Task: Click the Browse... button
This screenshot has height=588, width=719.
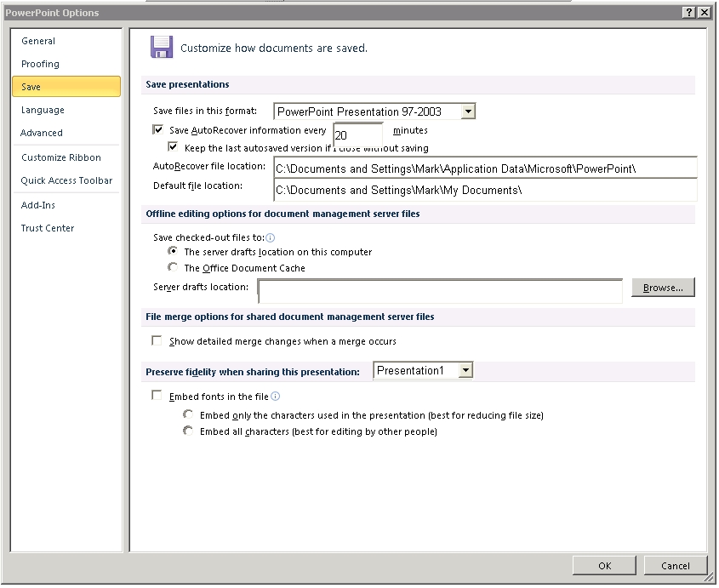Action: point(663,288)
